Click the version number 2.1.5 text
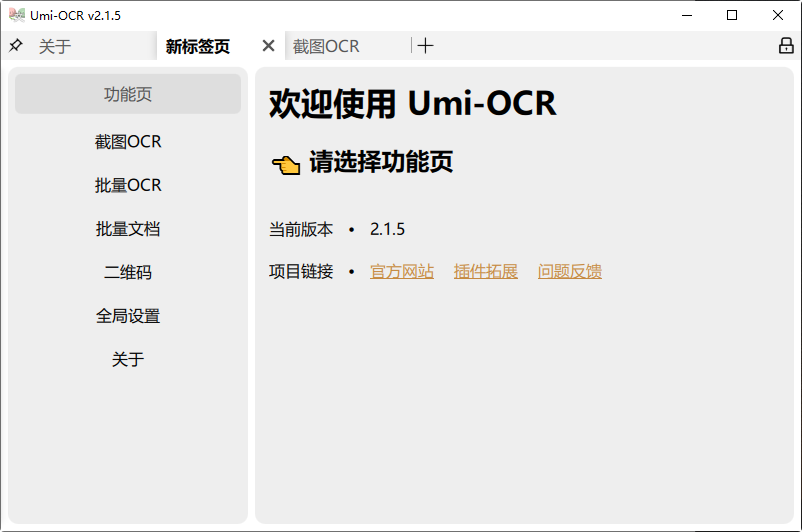 point(387,229)
